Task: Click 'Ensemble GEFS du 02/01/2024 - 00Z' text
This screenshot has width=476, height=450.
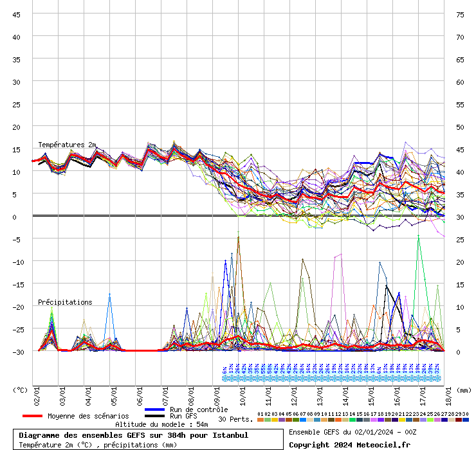Action: pos(352,432)
